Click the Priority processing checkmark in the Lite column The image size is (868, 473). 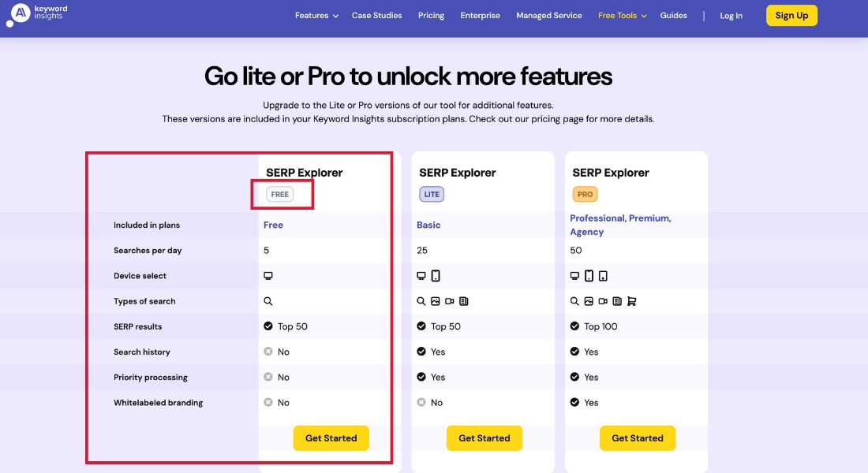tap(421, 377)
